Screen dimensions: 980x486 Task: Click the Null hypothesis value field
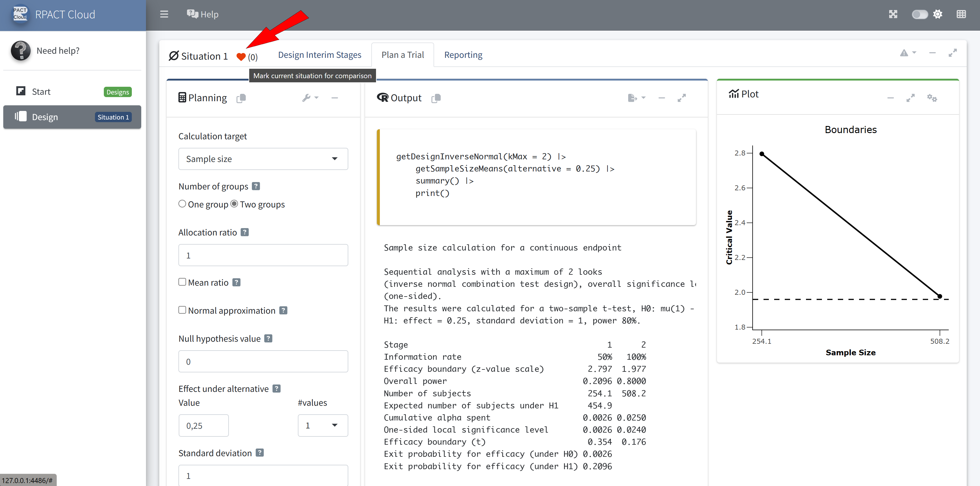coord(263,361)
